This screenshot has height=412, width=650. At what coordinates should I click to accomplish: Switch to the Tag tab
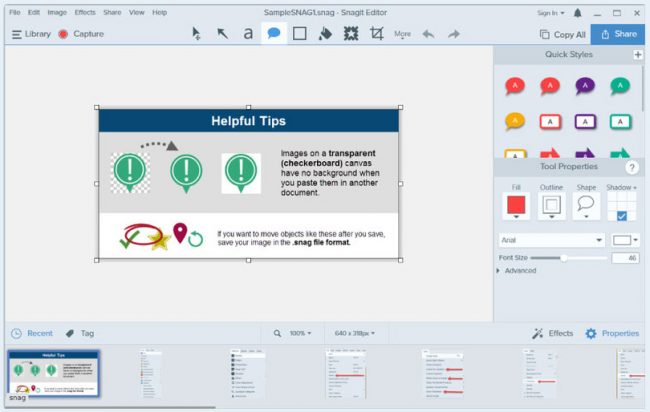[x=80, y=333]
